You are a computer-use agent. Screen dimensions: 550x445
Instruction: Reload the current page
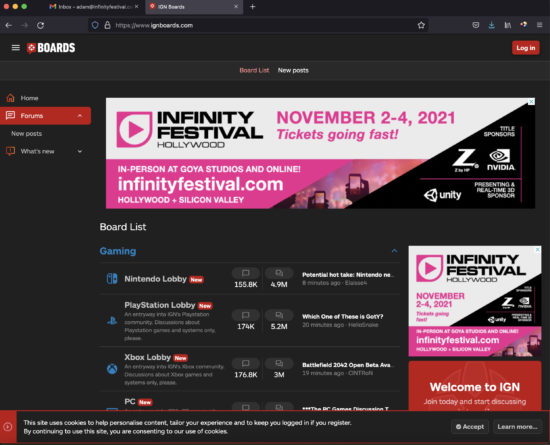pyautogui.click(x=40, y=25)
